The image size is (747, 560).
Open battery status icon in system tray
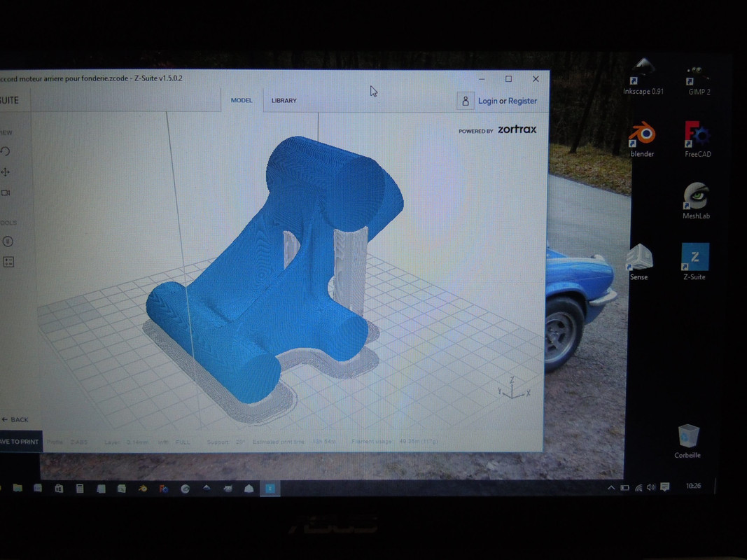click(x=624, y=488)
